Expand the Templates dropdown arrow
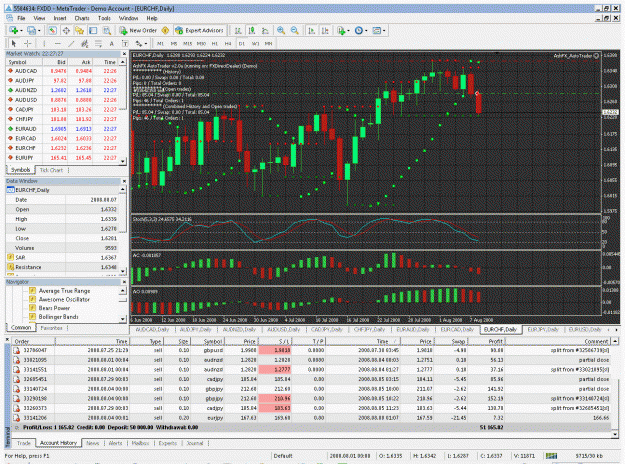 pos(383,31)
